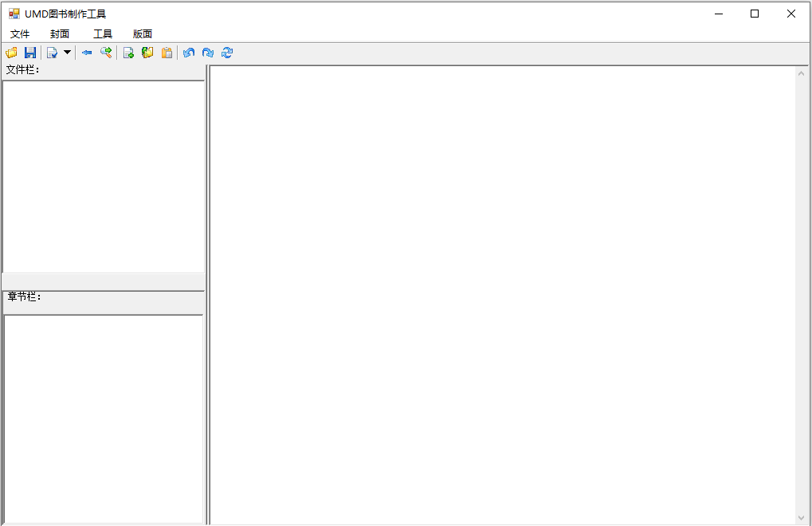Viewport: 812px width, 526px height.
Task: Open the 文件 menu
Action: (21, 33)
